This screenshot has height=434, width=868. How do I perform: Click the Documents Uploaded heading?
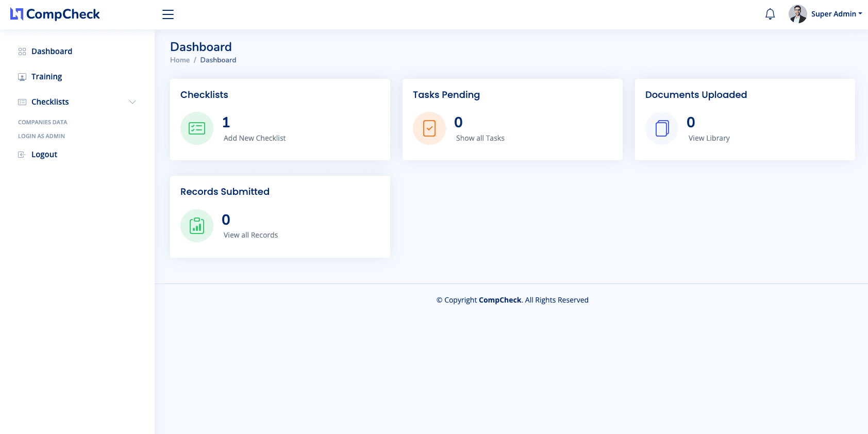click(696, 95)
